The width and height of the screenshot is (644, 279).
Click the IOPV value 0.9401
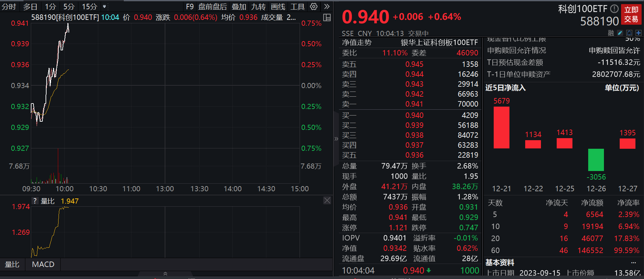coord(395,238)
